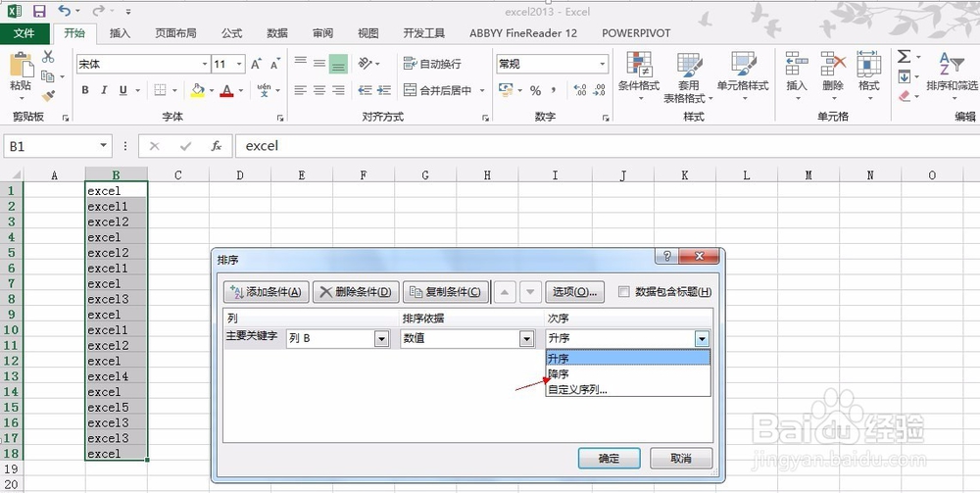Image resolution: width=980 pixels, height=493 pixels.
Task: Apply the yellow fill color bucket
Action: [x=198, y=90]
